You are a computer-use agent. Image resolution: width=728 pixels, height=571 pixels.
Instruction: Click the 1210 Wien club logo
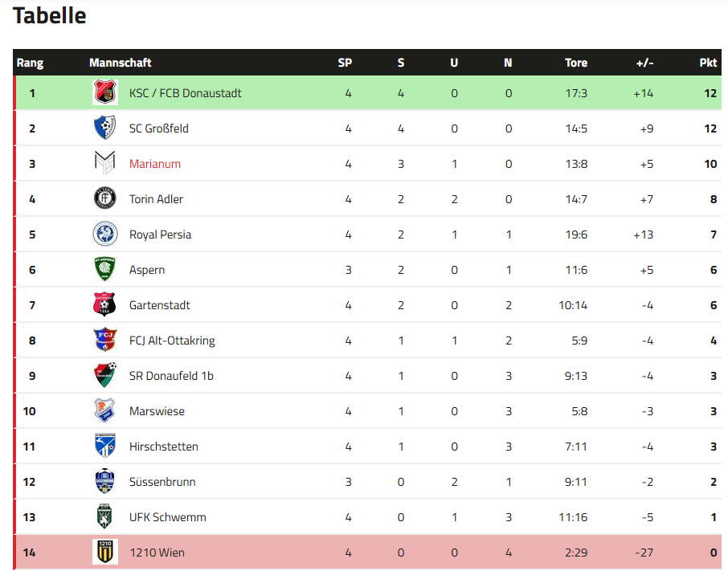105,553
